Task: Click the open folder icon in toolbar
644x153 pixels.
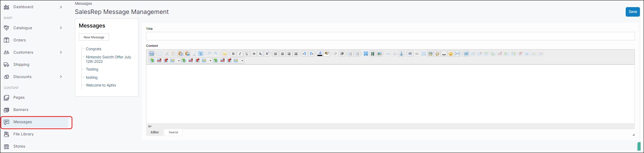Action: 224,54
